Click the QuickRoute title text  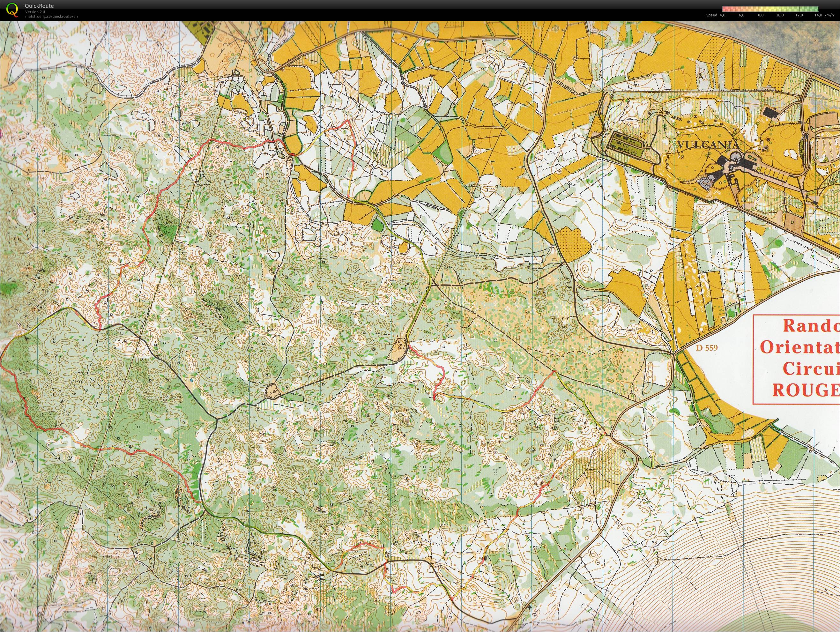[39, 6]
